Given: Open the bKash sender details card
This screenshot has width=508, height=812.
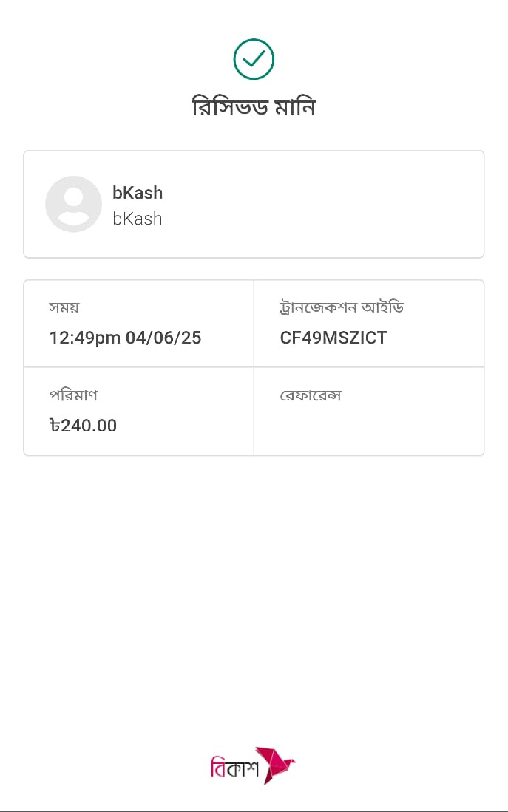Looking at the screenshot, I should 254,204.
